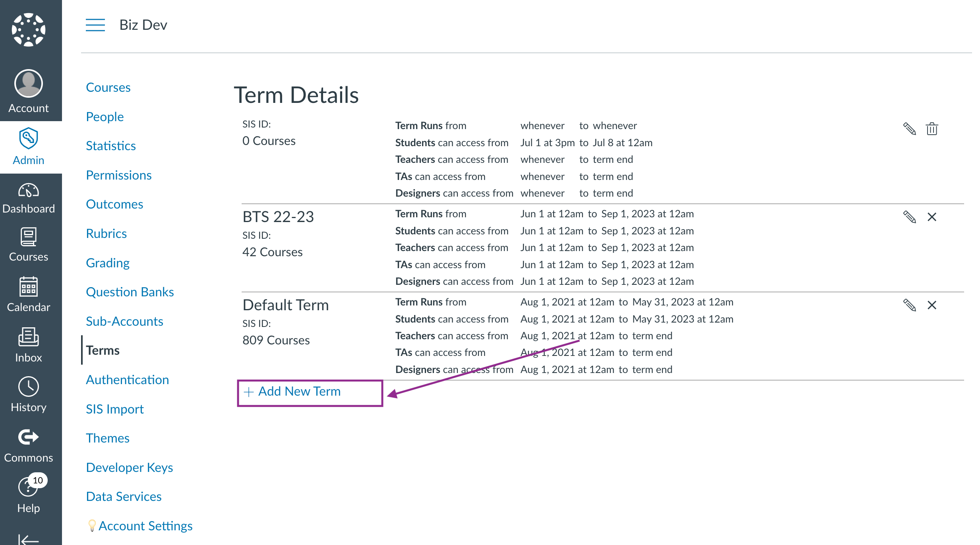The width and height of the screenshot is (980, 545).
Task: Open Help with the 10 badge
Action: [x=29, y=494]
